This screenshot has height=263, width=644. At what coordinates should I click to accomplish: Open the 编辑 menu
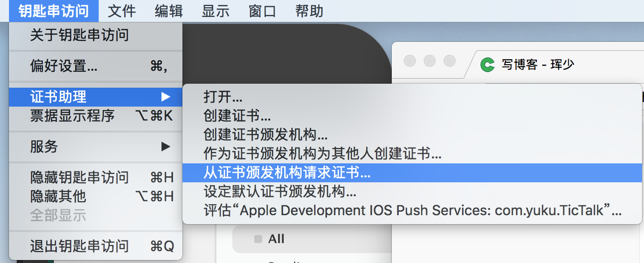[168, 11]
